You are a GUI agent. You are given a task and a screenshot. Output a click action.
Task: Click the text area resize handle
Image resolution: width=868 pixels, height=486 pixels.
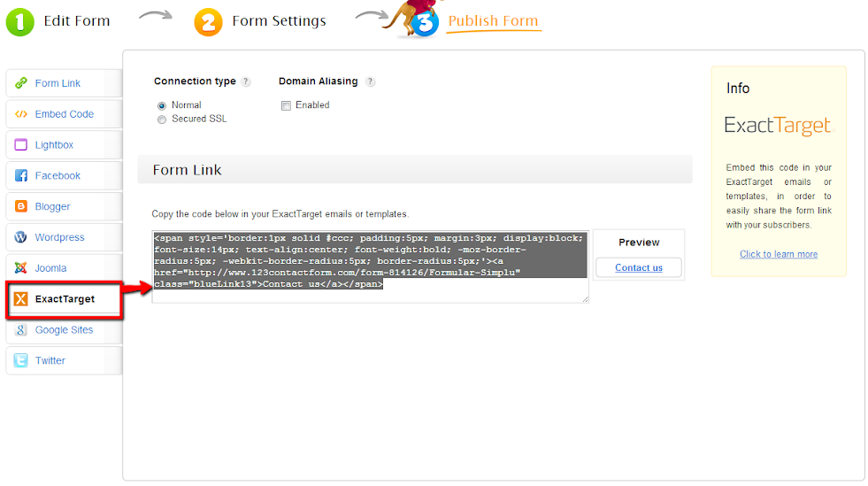click(586, 299)
